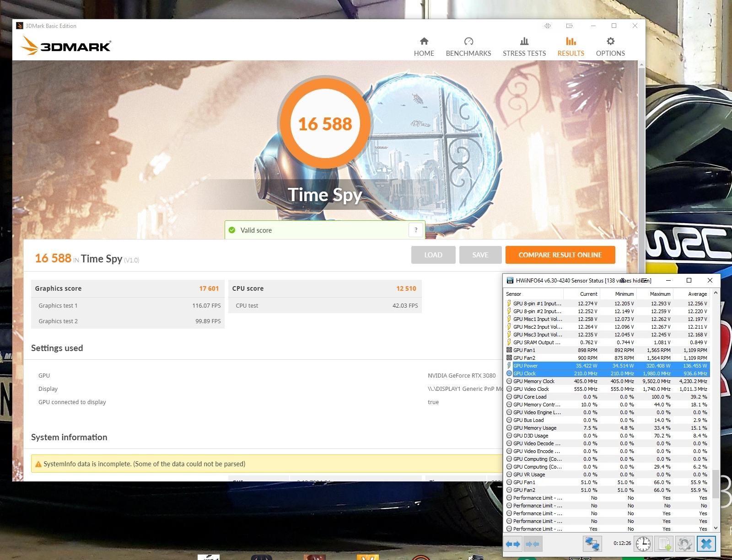
Task: Open the 3DMark Home page
Action: coord(424,47)
